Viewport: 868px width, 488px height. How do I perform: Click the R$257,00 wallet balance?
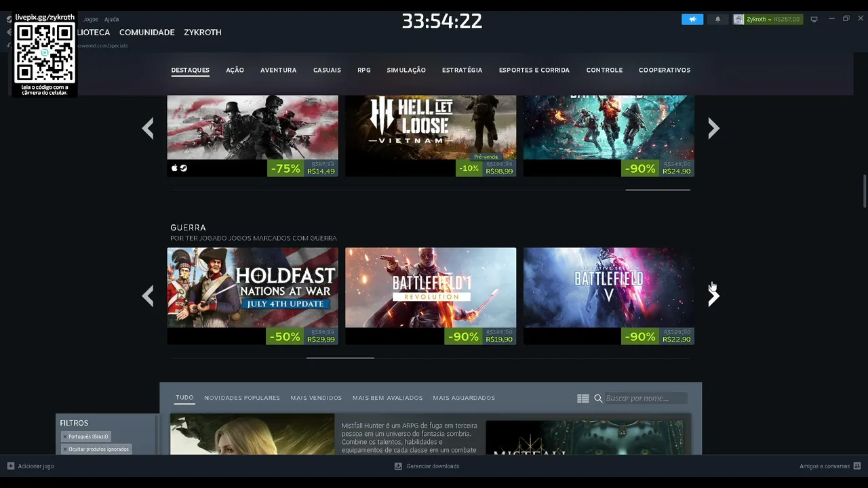[x=787, y=20]
